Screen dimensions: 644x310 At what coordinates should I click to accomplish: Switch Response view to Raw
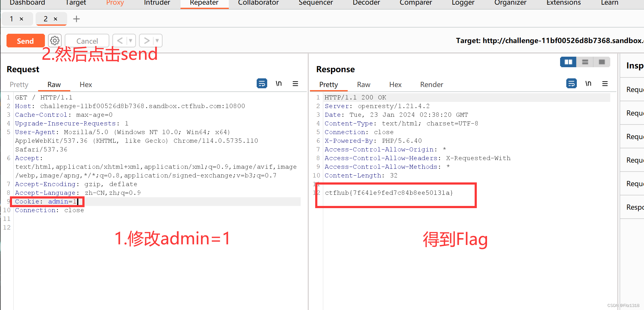(363, 85)
